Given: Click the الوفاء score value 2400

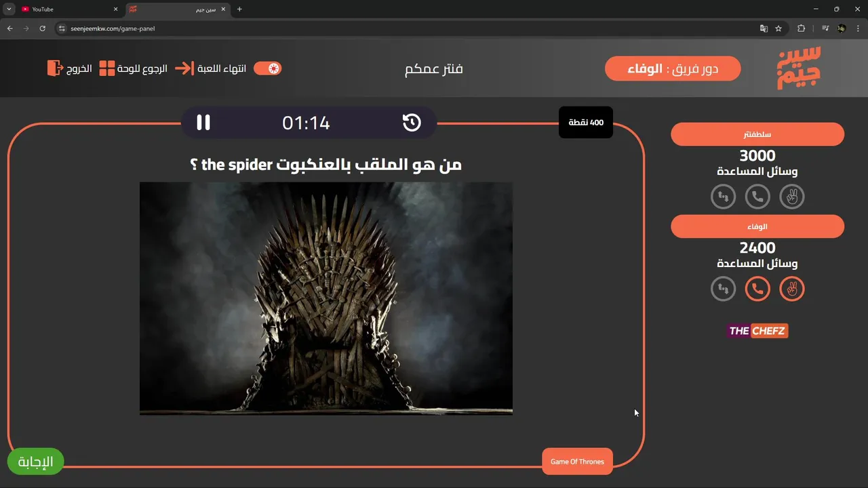Looking at the screenshot, I should (x=757, y=248).
